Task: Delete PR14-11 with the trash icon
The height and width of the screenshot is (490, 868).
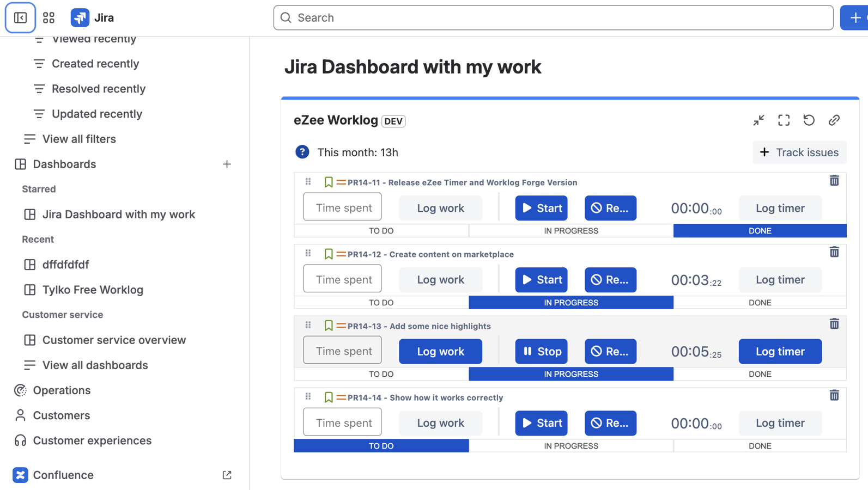Action: click(834, 181)
